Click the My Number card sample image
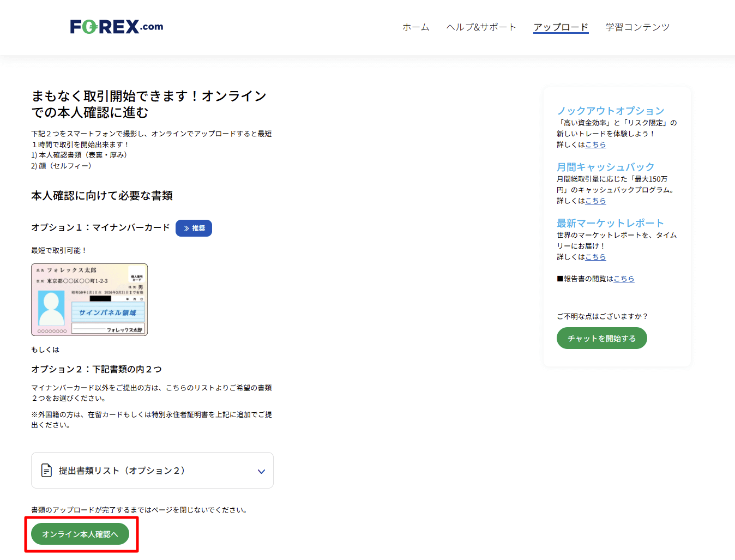The height and width of the screenshot is (560, 735). point(89,299)
